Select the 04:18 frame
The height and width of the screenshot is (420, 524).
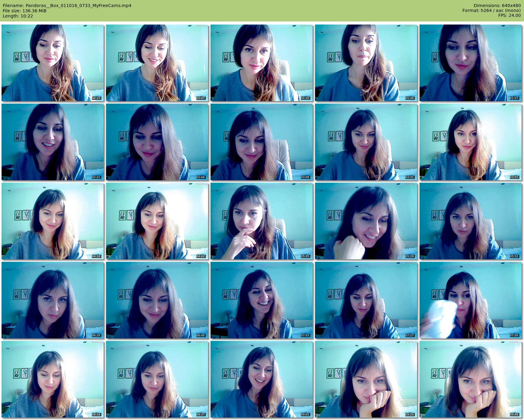click(x=53, y=221)
